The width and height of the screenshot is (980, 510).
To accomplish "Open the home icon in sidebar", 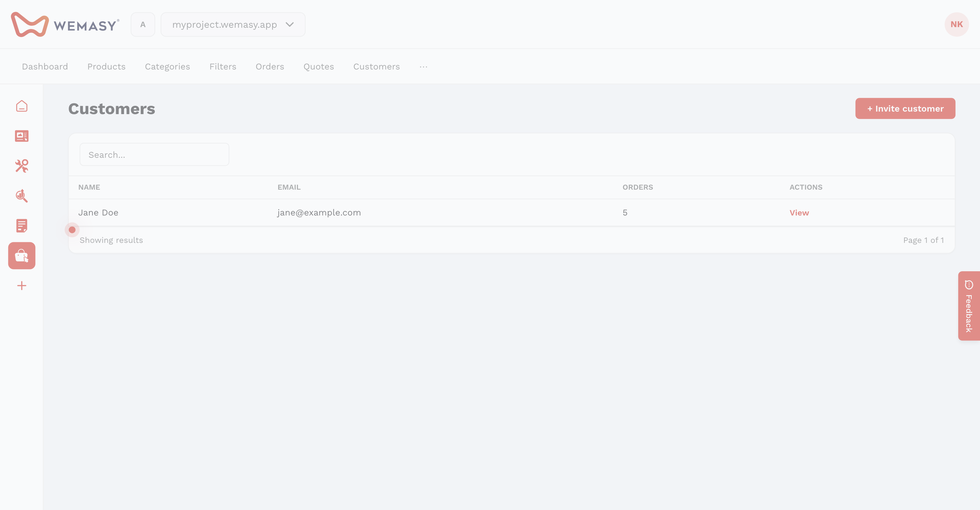I will pyautogui.click(x=22, y=106).
